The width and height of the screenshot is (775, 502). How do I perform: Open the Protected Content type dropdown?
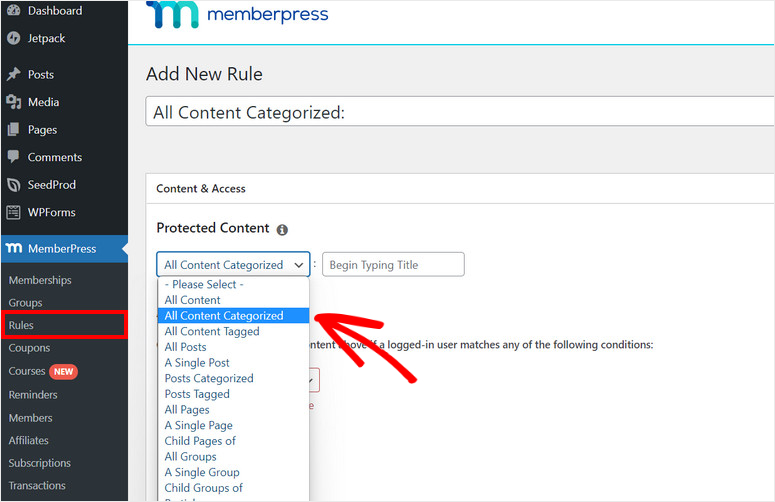click(x=233, y=265)
